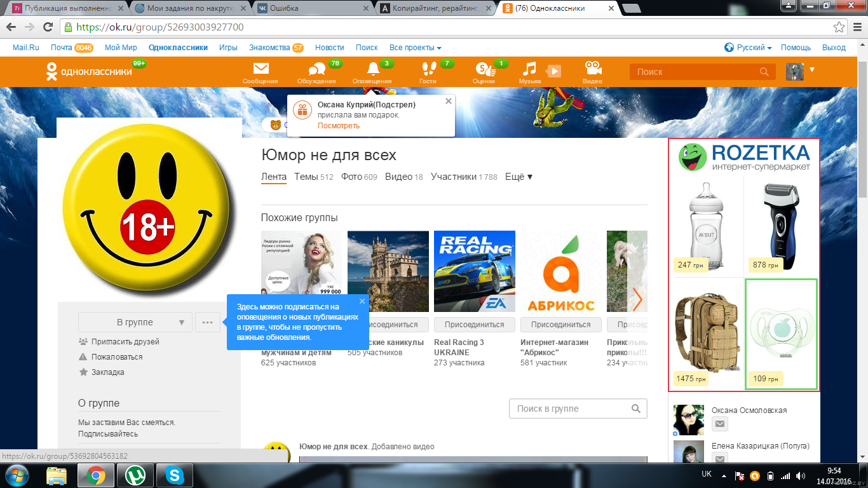Open Windows Start button
The image size is (868, 488).
(x=16, y=475)
